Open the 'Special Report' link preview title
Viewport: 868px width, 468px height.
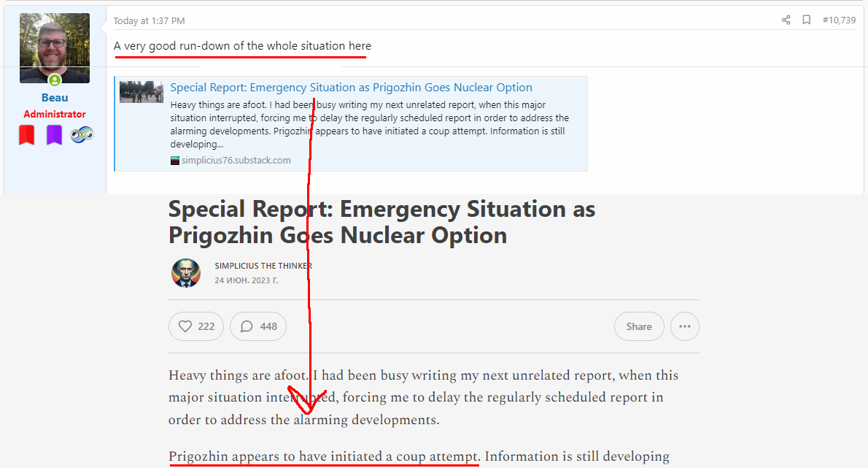point(351,88)
